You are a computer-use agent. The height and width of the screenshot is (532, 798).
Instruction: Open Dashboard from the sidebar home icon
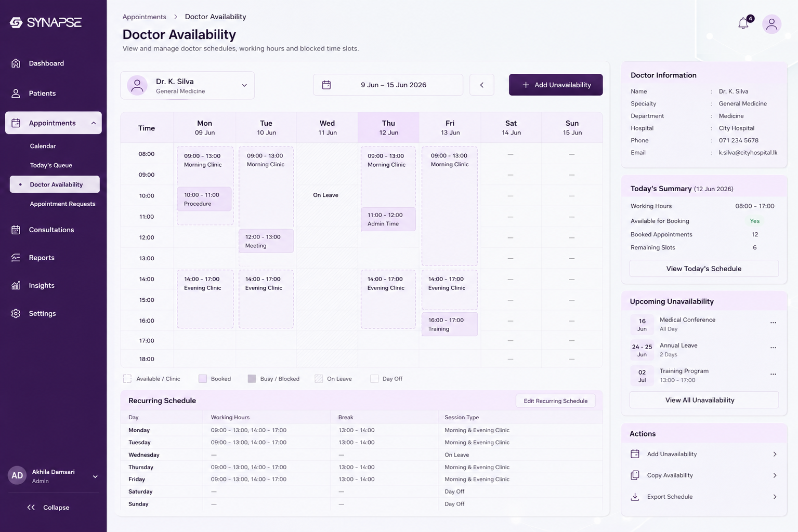16,63
